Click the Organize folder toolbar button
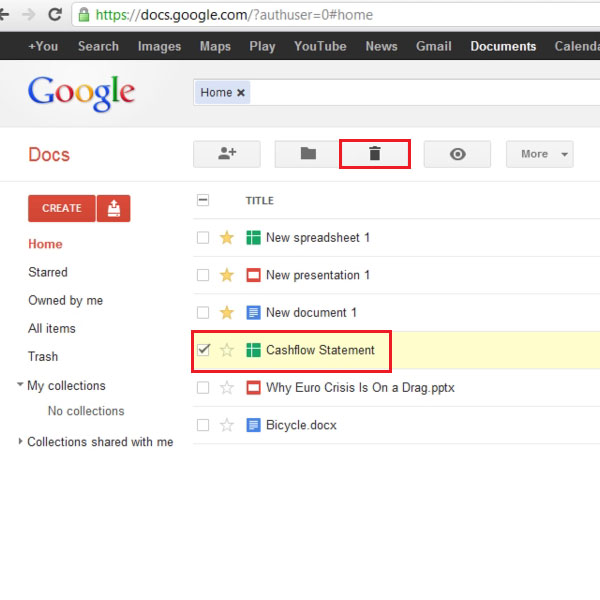 [308, 154]
